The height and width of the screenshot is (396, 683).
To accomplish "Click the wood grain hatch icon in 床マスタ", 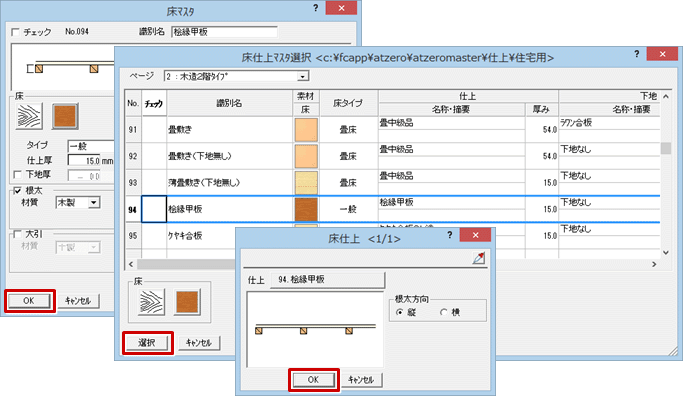I will click(29, 116).
